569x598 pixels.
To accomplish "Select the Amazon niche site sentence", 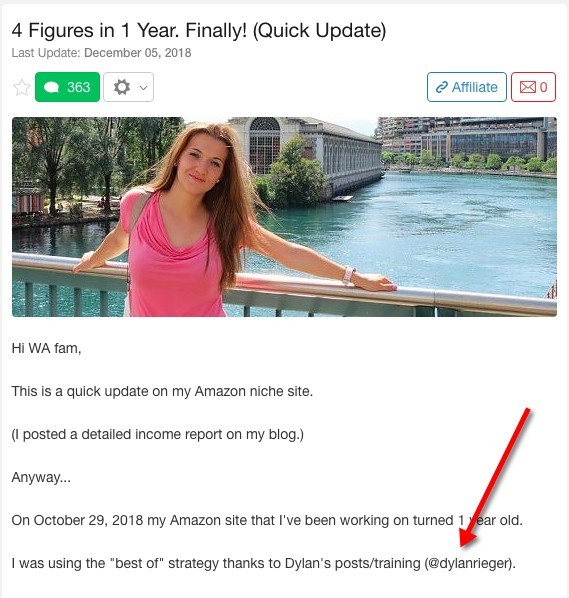I will (x=162, y=391).
